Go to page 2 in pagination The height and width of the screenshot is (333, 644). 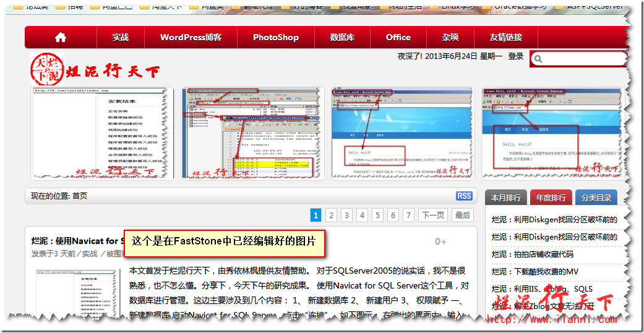tap(331, 215)
